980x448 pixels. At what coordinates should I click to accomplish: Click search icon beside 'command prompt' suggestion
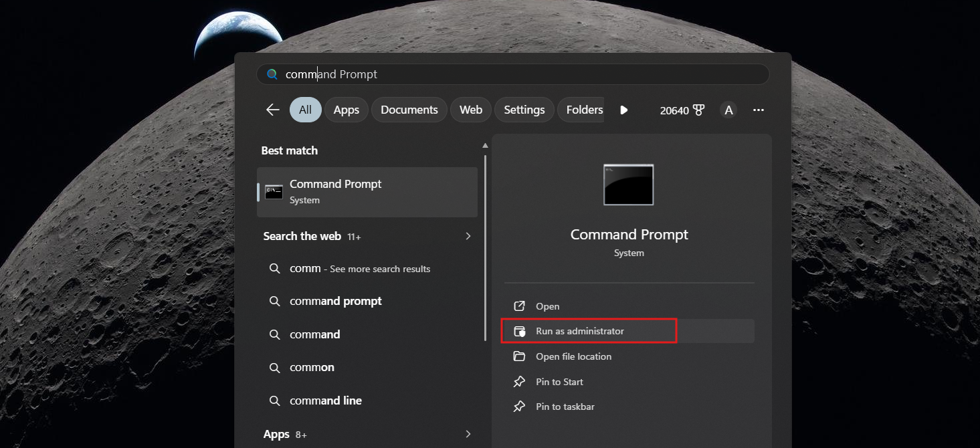click(x=274, y=301)
